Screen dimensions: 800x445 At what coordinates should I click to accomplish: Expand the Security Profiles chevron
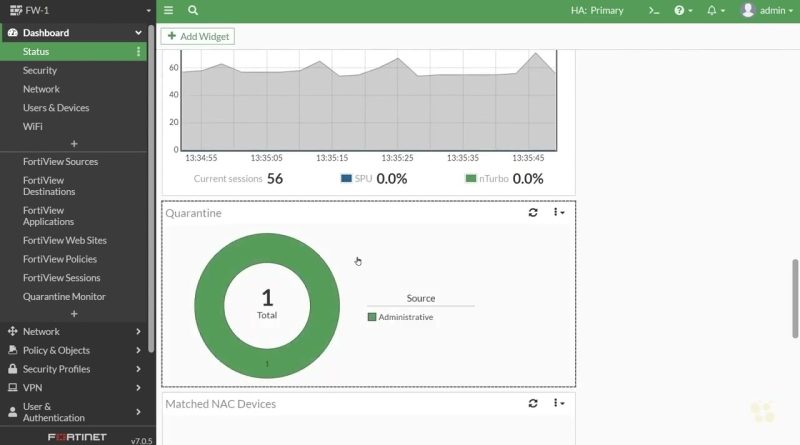click(138, 369)
